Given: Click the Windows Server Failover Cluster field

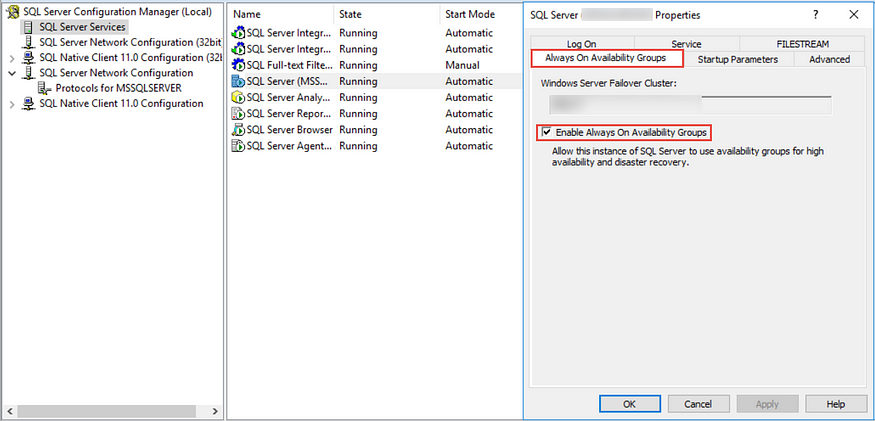Looking at the screenshot, I should (x=690, y=105).
